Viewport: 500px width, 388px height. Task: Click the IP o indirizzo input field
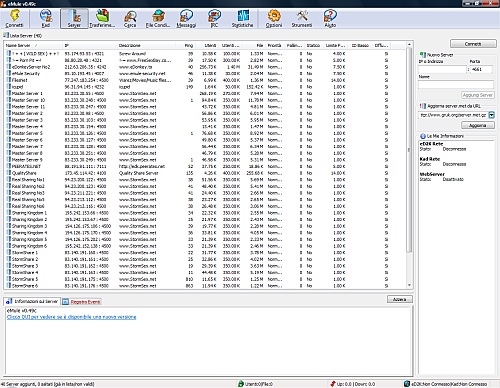click(x=442, y=69)
